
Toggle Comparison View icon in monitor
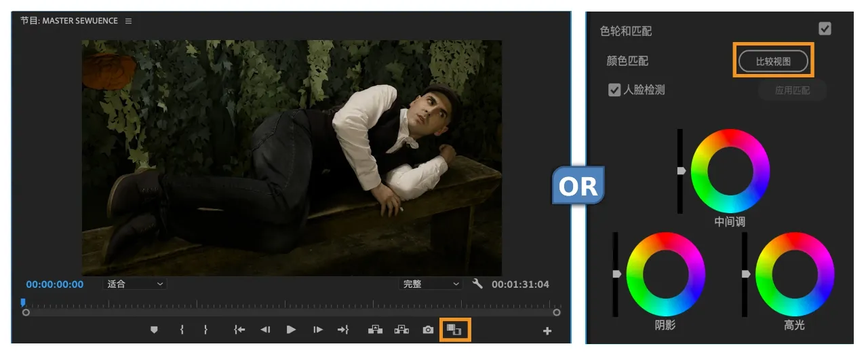(x=454, y=331)
